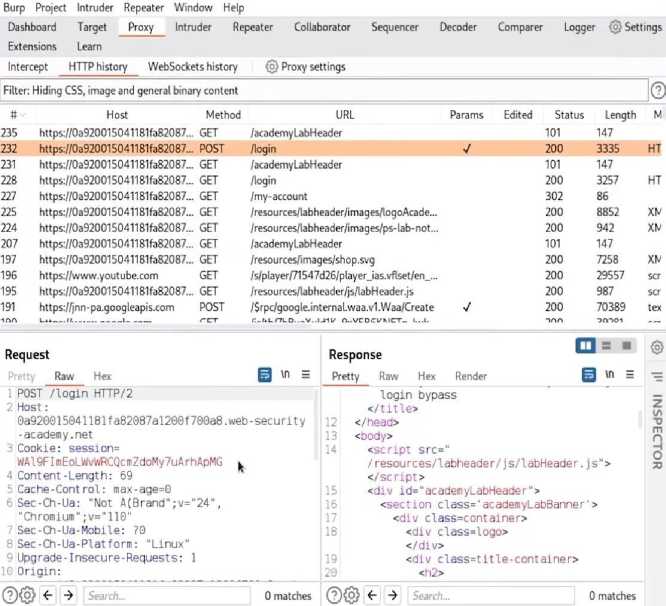Image resolution: width=666 pixels, height=606 pixels.
Task: Open the Intruder menu in menu bar
Action: click(x=95, y=7)
